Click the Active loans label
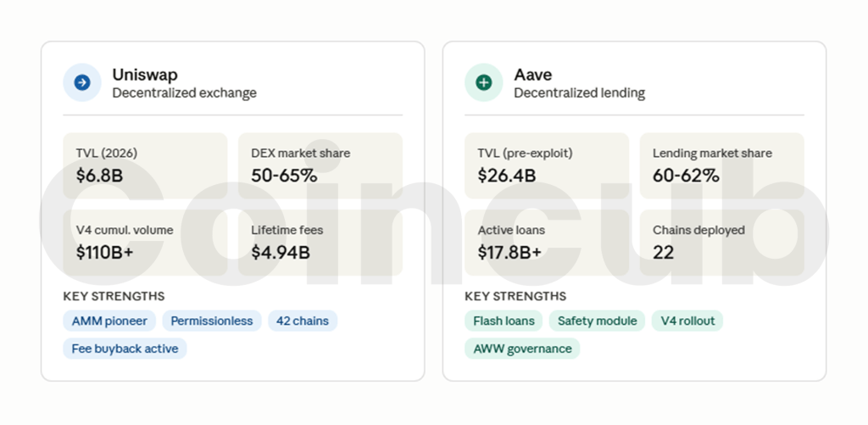This screenshot has width=868, height=425. tap(511, 230)
